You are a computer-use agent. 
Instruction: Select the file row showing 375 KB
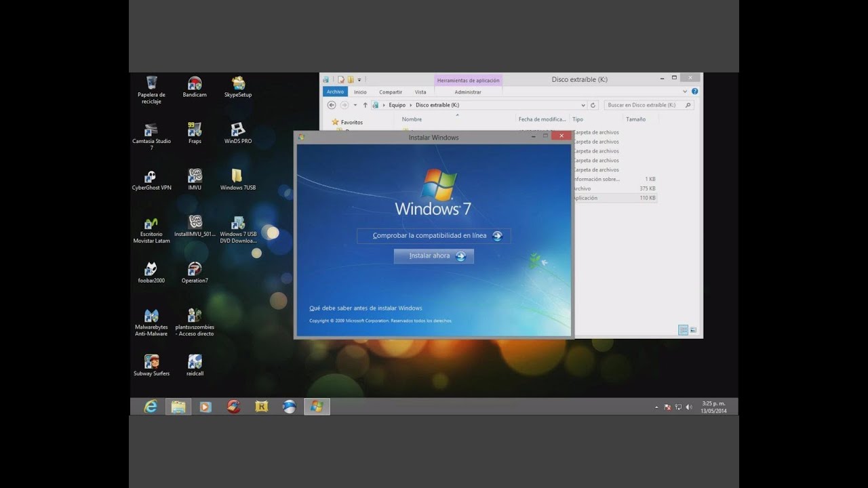pyautogui.click(x=615, y=188)
